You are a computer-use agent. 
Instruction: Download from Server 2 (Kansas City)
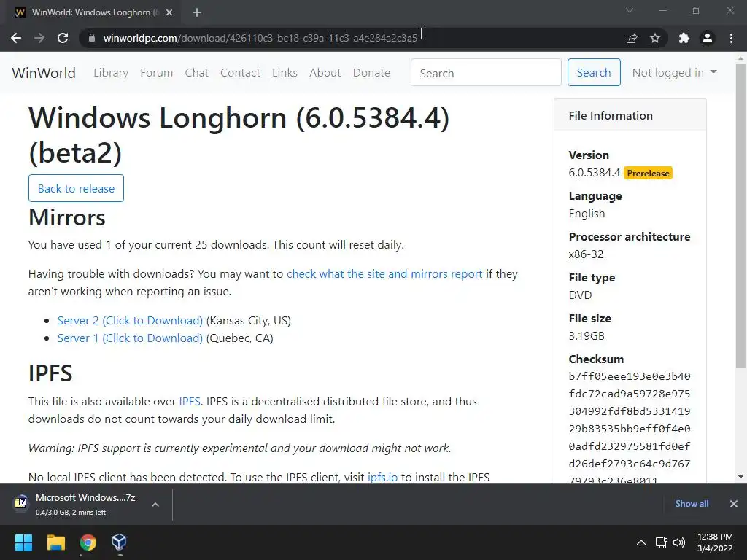130,321
